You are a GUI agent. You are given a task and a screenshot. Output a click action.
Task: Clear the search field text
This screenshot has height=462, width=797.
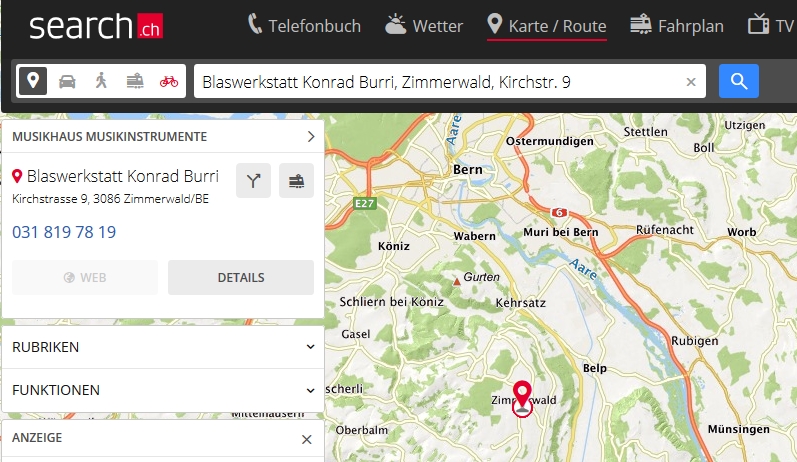pyautogui.click(x=691, y=82)
